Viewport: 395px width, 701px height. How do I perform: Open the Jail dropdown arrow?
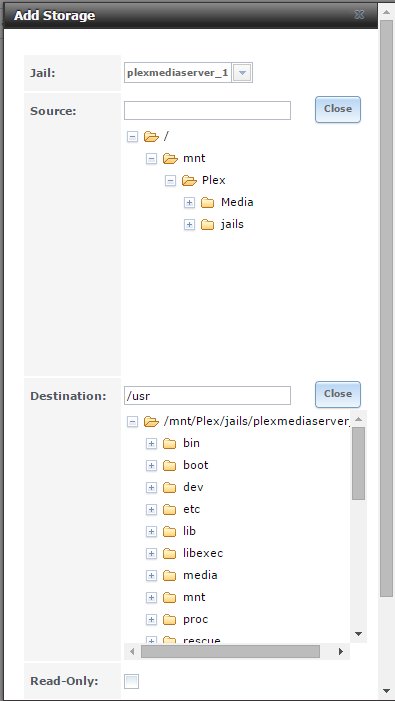click(x=243, y=72)
